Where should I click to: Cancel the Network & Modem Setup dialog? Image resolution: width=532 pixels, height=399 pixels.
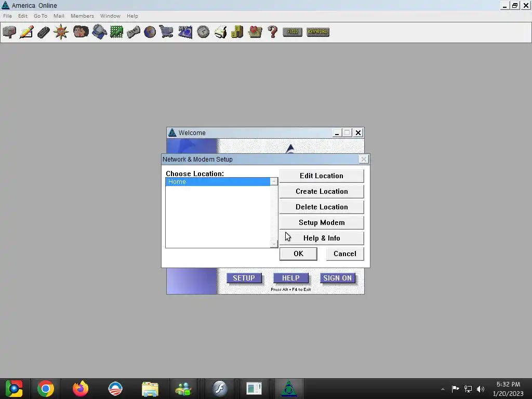[x=345, y=254]
